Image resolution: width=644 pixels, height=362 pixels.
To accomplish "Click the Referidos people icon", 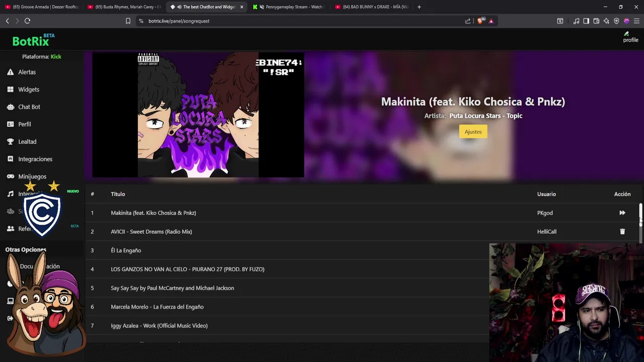I will pyautogui.click(x=10, y=229).
